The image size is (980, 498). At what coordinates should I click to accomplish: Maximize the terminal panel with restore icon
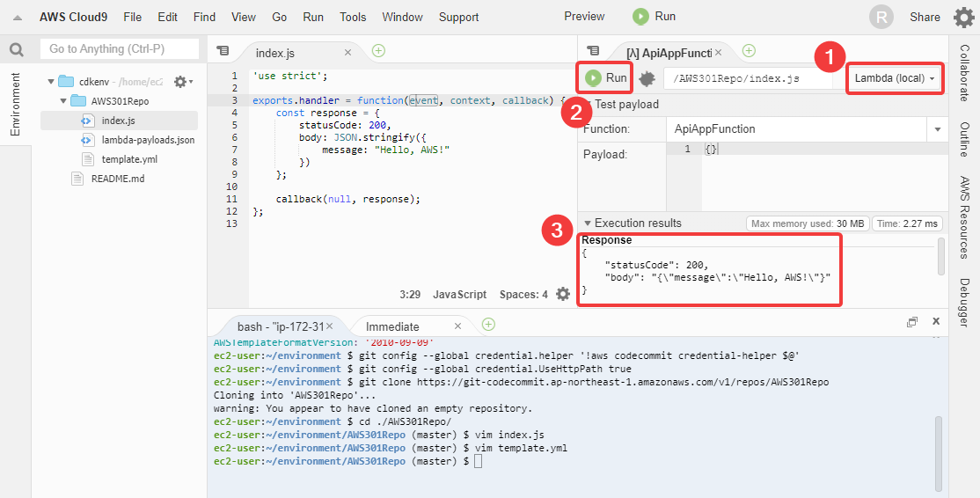pos(912,322)
